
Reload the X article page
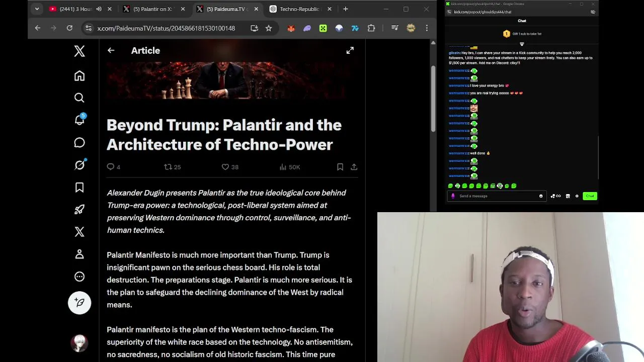[69, 28]
